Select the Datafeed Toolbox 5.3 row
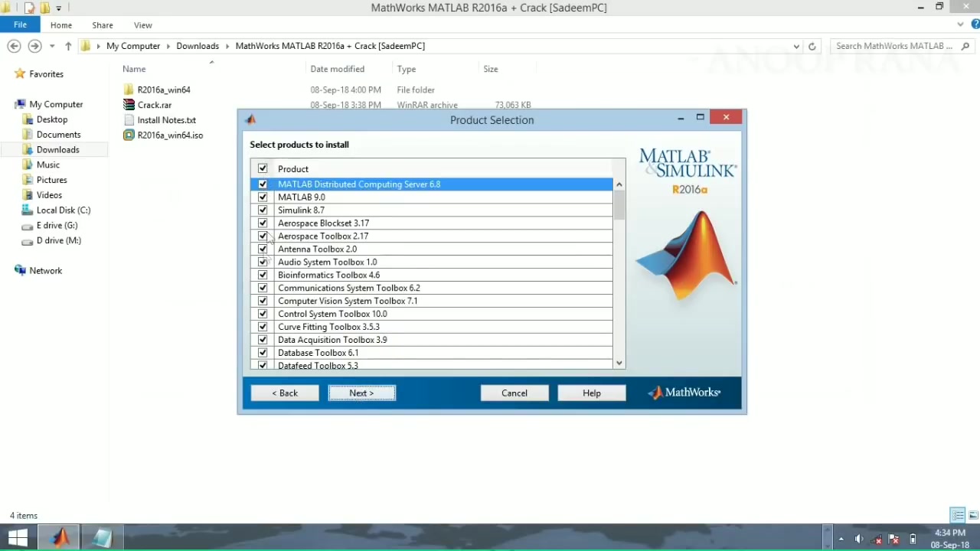Viewport: 980px width, 551px height. [x=432, y=365]
